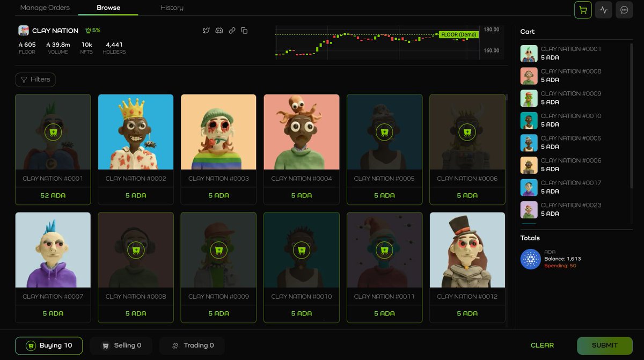Select Clay Nation #0007 mohawk thumbnail

coord(53,250)
